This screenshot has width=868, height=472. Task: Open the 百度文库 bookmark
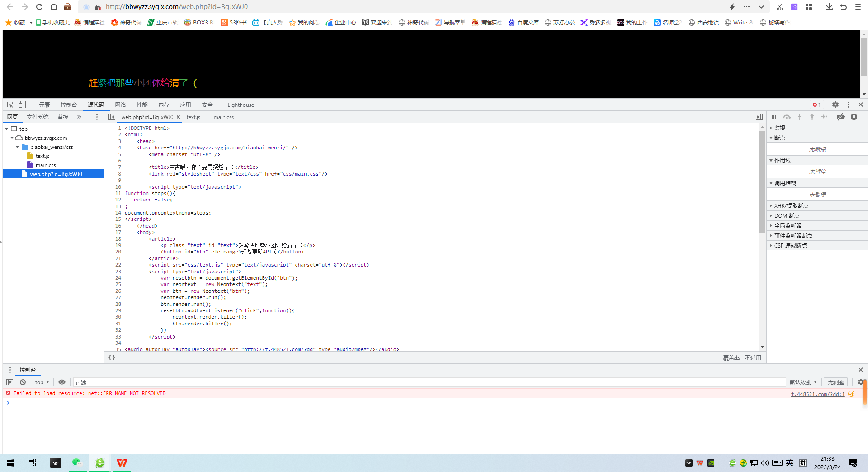(524, 22)
